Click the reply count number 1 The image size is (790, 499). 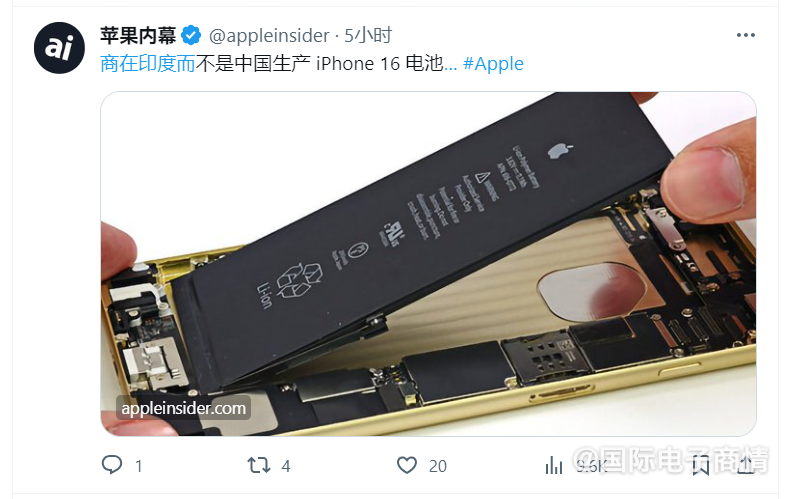pos(139,466)
